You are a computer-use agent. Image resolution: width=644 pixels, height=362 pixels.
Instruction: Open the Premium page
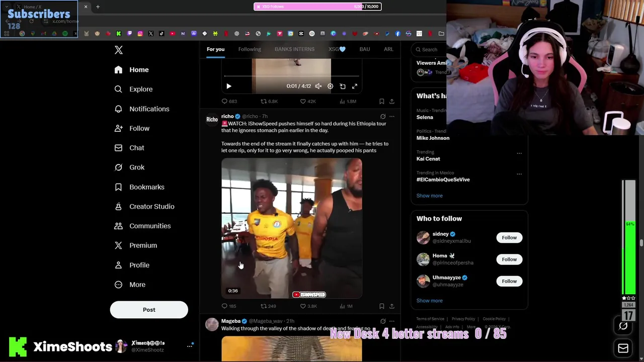pyautogui.click(x=136, y=245)
